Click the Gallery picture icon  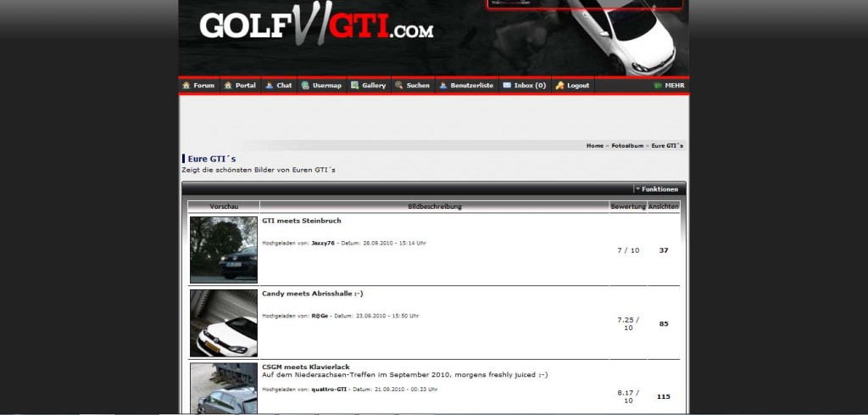pyautogui.click(x=354, y=86)
